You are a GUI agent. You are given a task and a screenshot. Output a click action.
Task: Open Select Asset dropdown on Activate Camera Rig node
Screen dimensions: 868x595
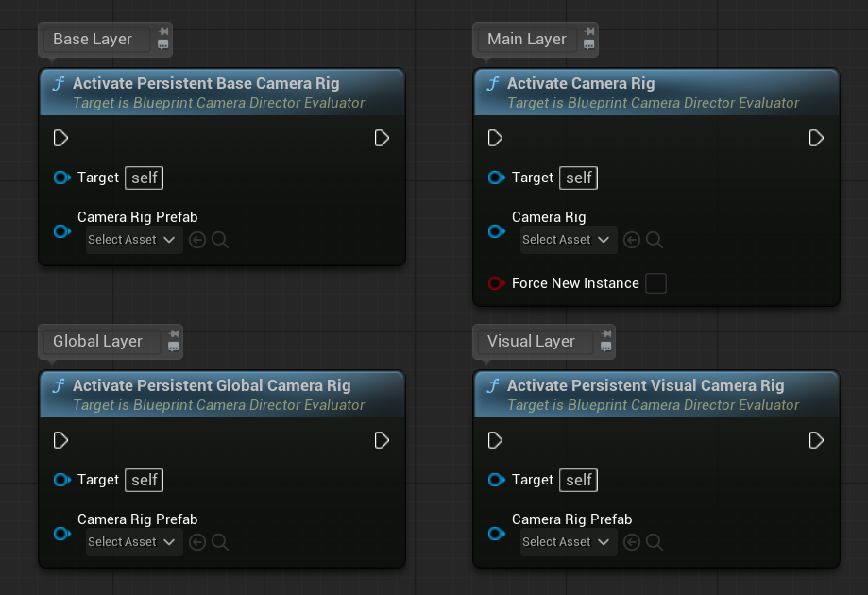pyautogui.click(x=569, y=240)
